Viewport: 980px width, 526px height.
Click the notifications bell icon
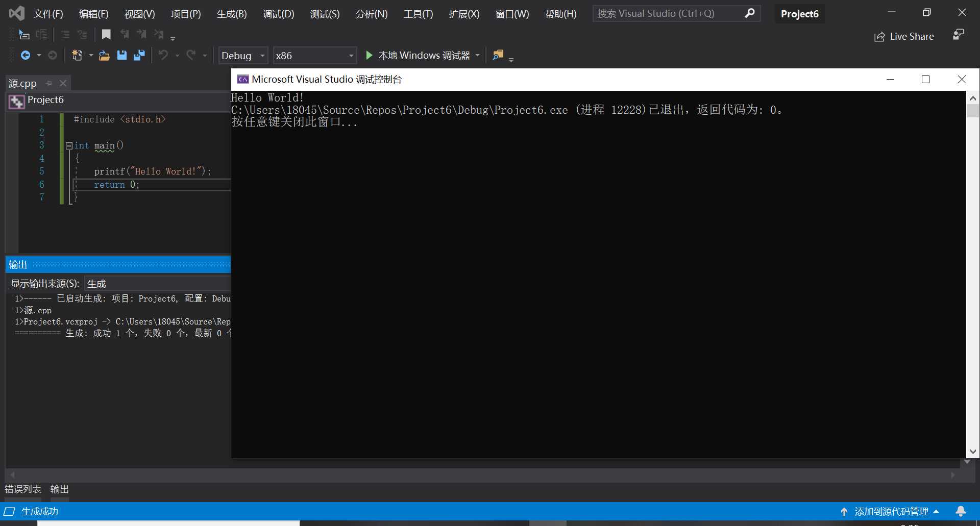click(x=961, y=511)
